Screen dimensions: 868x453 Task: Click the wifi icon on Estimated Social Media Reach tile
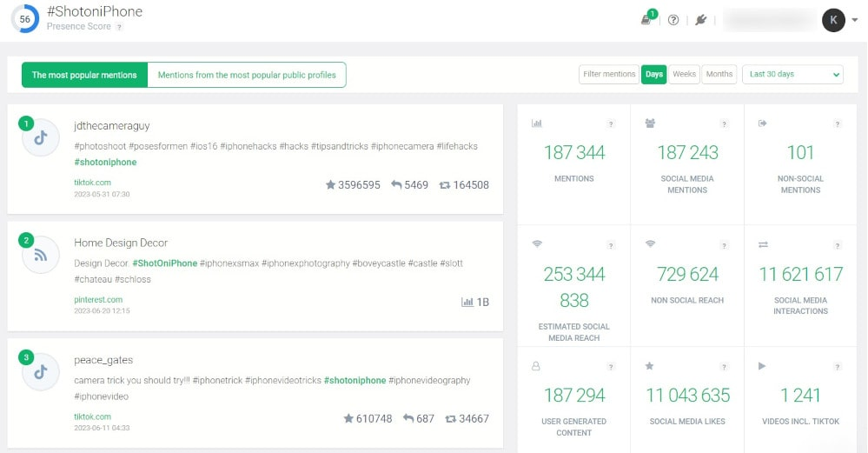pyautogui.click(x=537, y=243)
